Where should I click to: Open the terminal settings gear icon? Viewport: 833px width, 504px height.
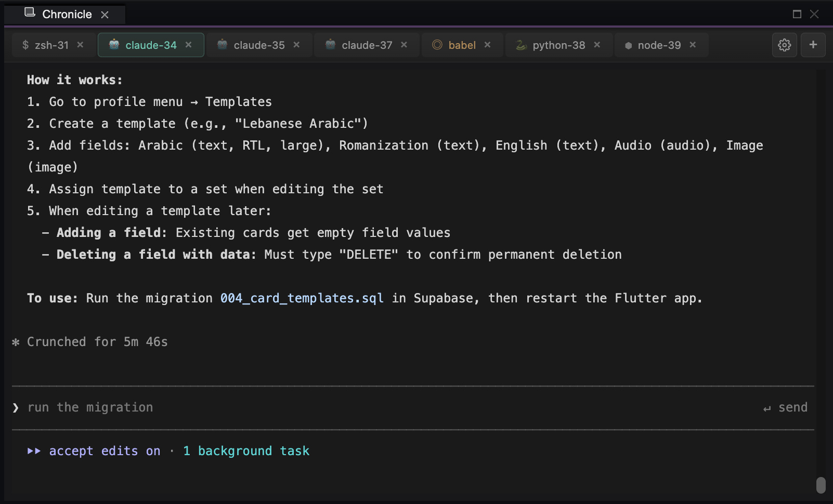coord(784,45)
